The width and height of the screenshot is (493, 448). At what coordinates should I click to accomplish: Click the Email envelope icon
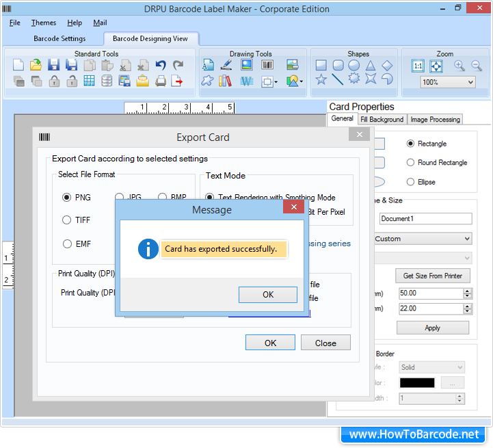click(142, 81)
